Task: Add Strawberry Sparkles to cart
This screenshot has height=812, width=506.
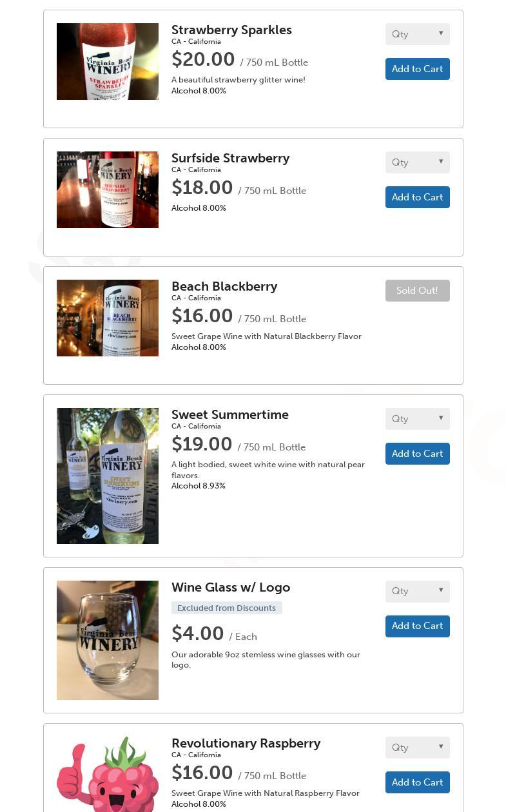Action: coord(417,69)
